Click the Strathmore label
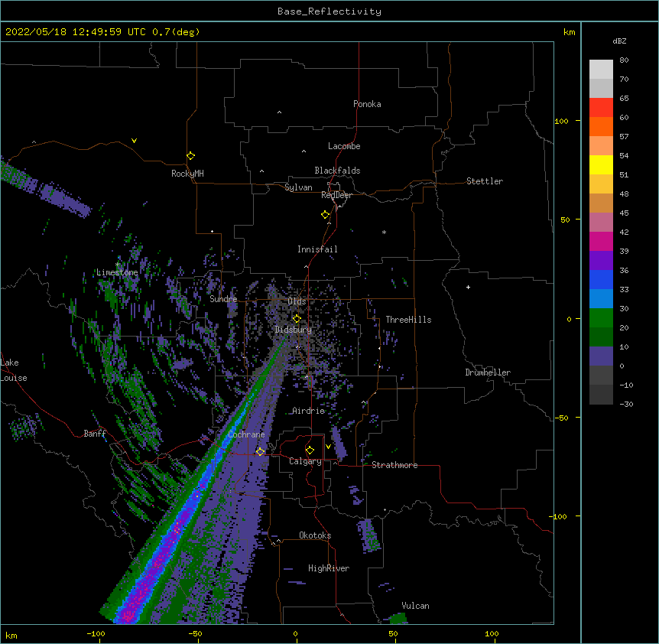The width and height of the screenshot is (659, 644). (x=394, y=465)
